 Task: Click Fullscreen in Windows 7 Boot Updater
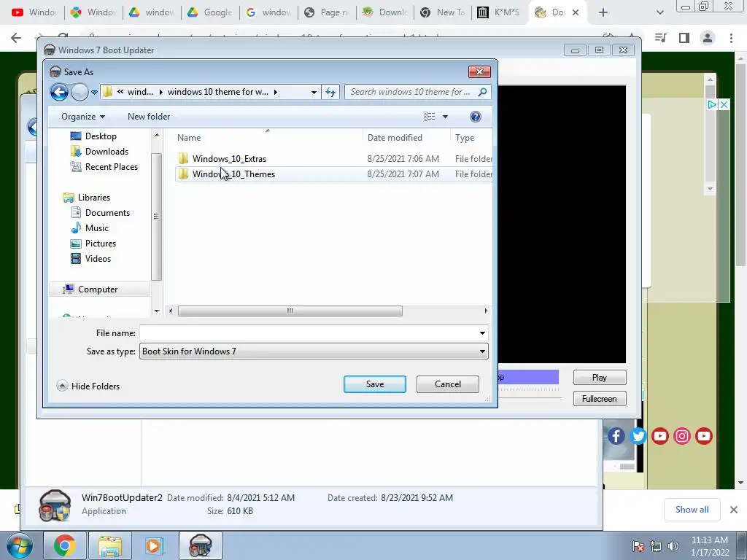[600, 399]
